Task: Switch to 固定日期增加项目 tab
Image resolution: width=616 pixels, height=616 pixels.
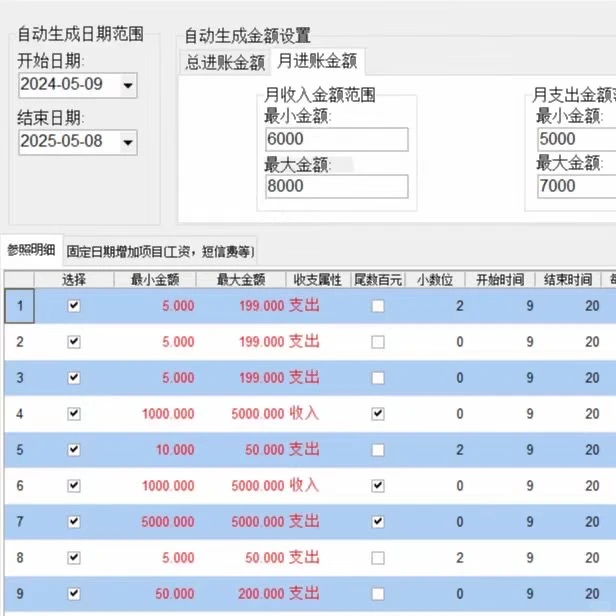Action: tap(160, 251)
